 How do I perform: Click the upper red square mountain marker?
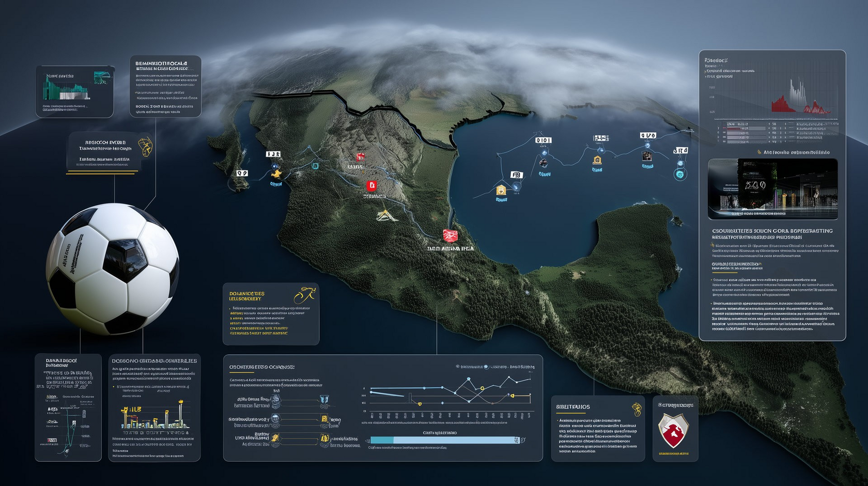(x=360, y=156)
